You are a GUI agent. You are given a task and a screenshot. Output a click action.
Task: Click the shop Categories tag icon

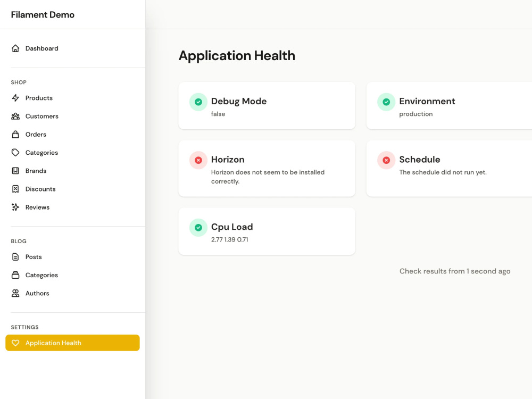[15, 153]
